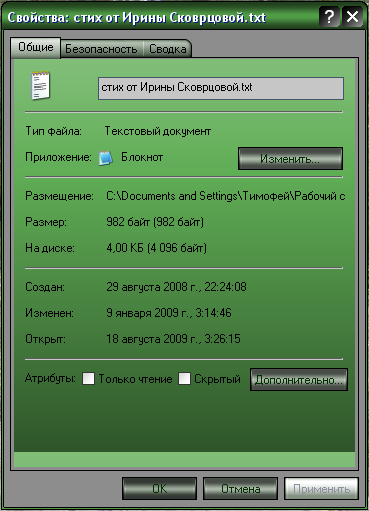Click the Тип файла label
Viewport: 369px width, 511px height.
[53, 131]
